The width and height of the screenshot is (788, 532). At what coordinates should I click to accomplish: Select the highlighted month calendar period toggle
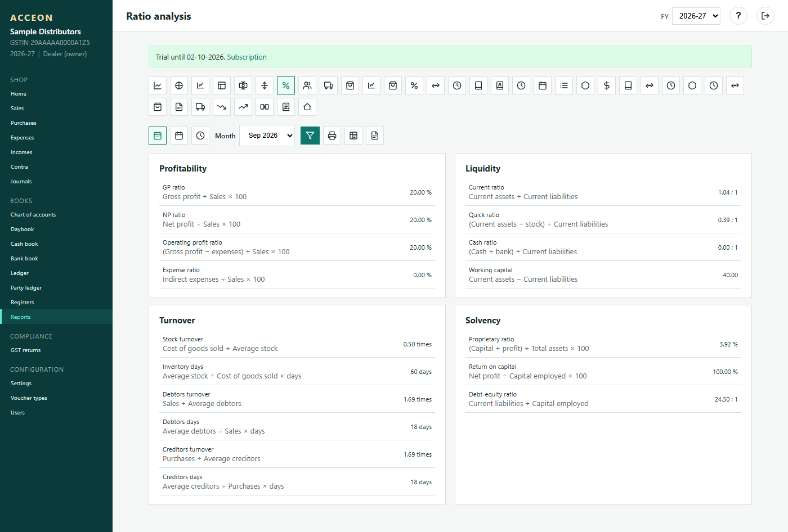click(158, 136)
